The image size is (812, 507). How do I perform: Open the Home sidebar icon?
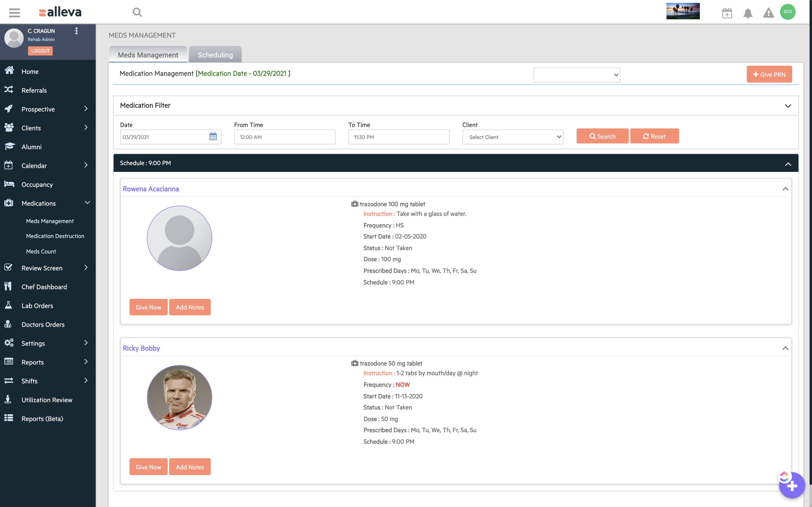click(x=9, y=71)
